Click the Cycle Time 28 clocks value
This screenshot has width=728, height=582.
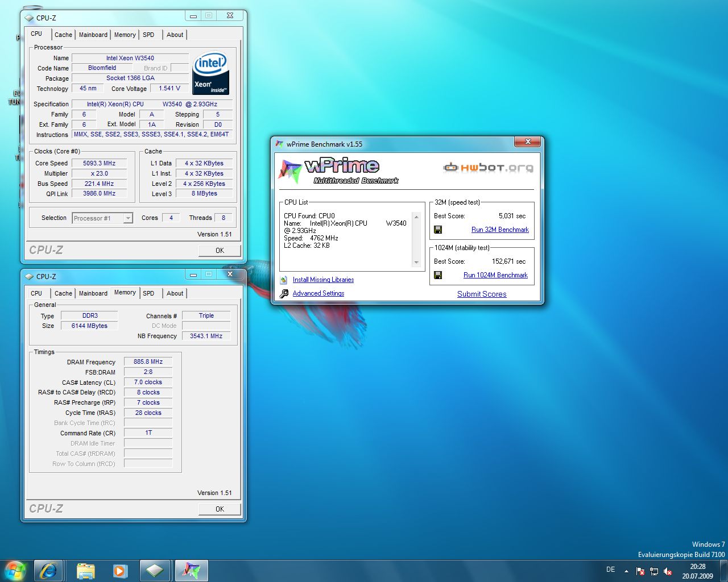click(148, 413)
